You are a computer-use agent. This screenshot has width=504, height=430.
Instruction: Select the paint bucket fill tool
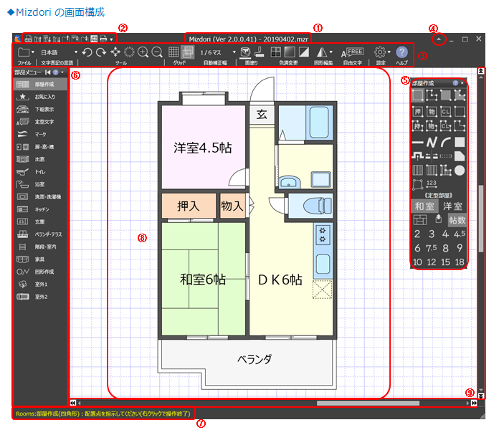click(x=246, y=52)
